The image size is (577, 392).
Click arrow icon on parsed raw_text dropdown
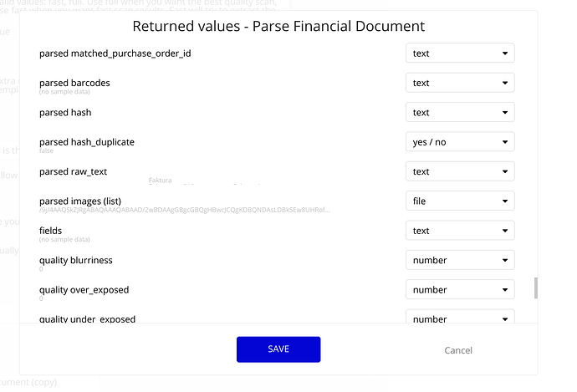coord(505,171)
